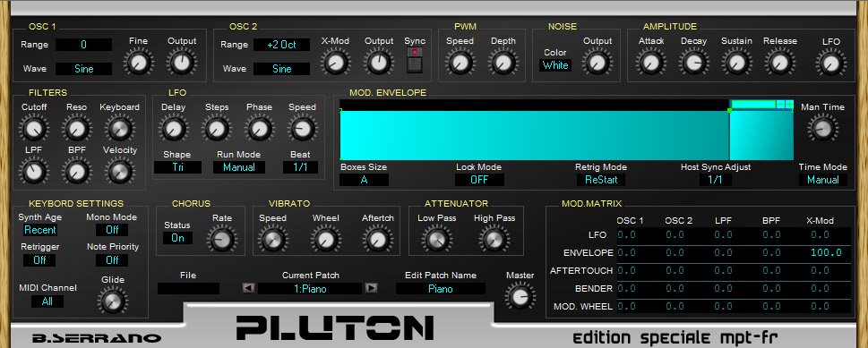Open Retrig Mode ReStart selector
This screenshot has width=868, height=348.
[x=601, y=180]
